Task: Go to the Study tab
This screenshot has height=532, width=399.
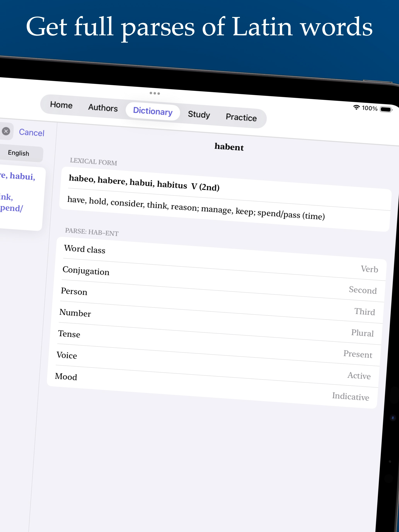Action: [x=199, y=114]
